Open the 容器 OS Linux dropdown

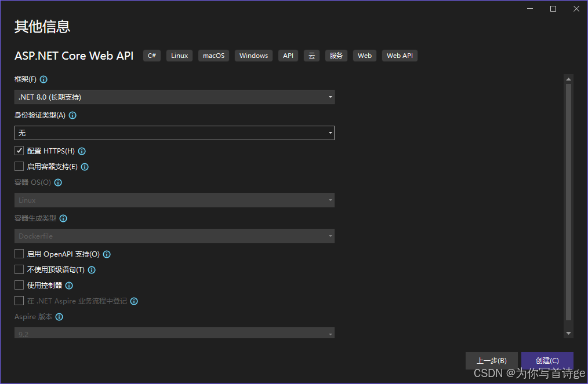pyautogui.click(x=175, y=200)
